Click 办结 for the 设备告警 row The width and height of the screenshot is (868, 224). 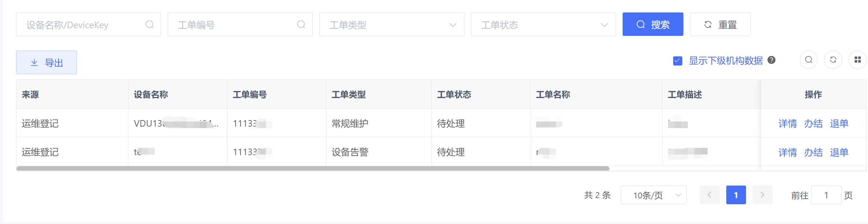(x=813, y=152)
